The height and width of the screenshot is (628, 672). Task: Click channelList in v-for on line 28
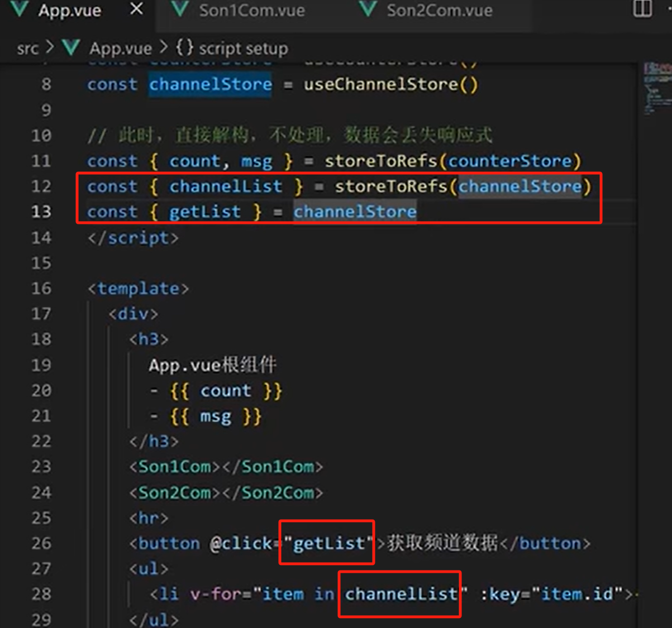pyautogui.click(x=401, y=594)
